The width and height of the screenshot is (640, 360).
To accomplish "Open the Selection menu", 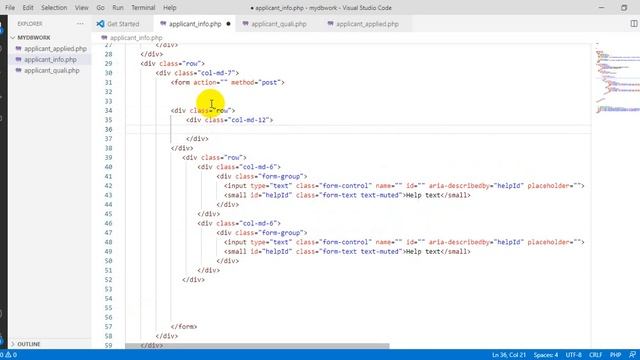I will point(54,8).
